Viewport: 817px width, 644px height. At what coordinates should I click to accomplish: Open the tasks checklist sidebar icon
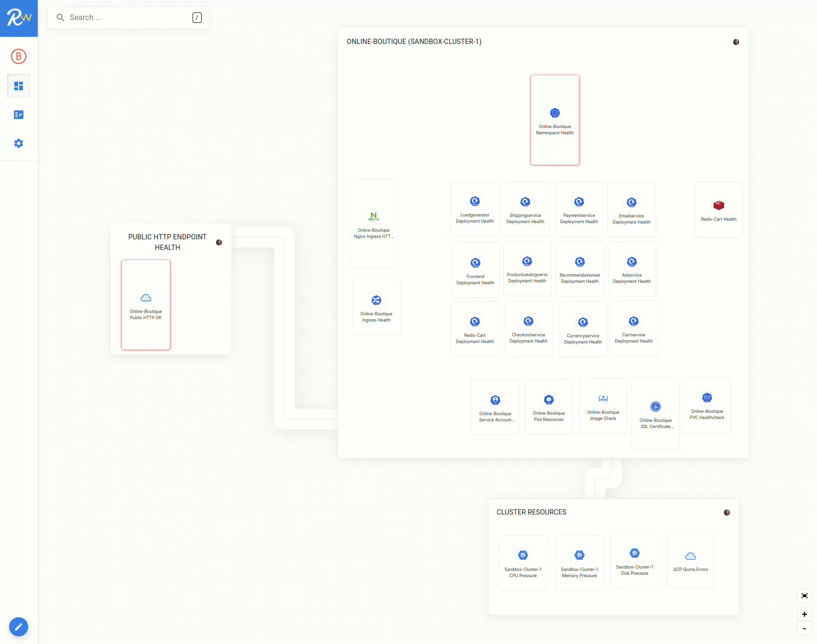tap(19, 115)
